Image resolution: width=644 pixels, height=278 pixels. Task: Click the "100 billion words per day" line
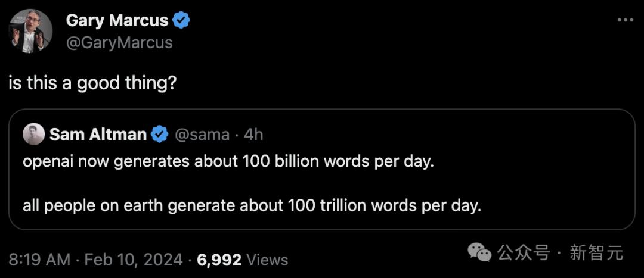(227, 163)
